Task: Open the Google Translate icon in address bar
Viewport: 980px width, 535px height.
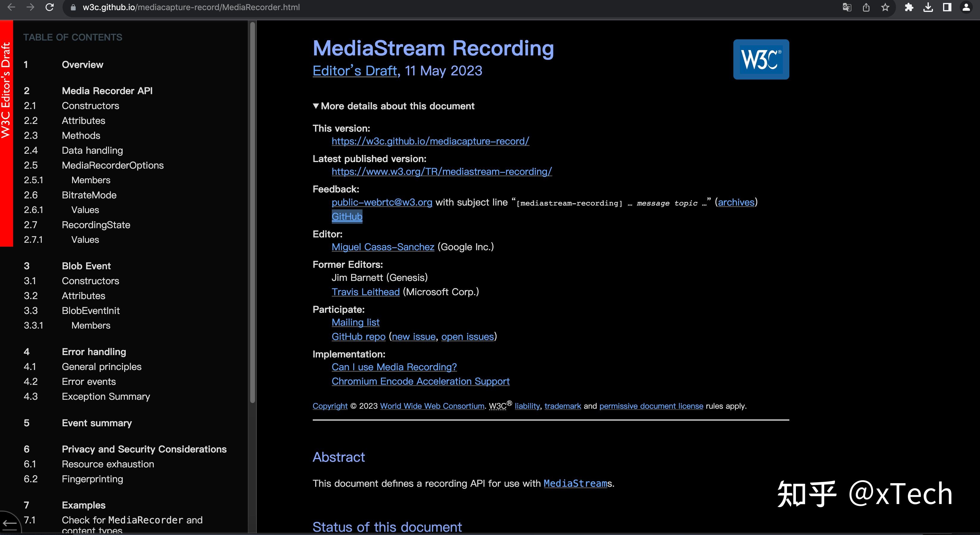Action: click(847, 7)
